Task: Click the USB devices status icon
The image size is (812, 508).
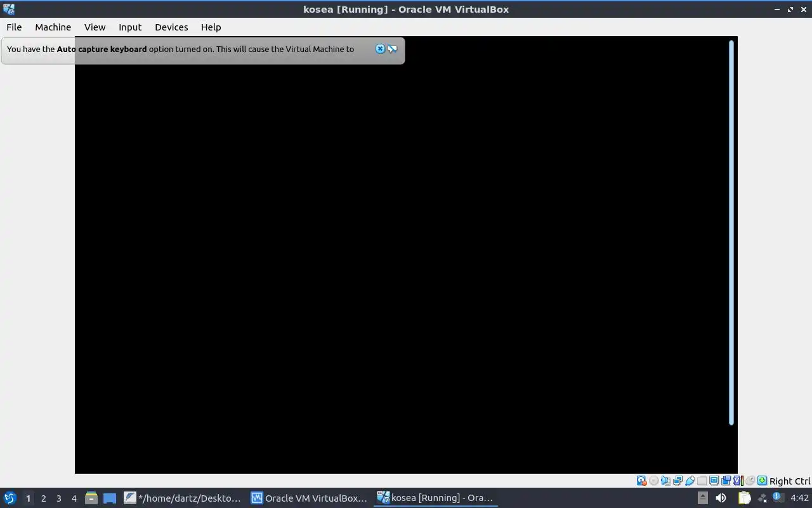Action: [690, 481]
